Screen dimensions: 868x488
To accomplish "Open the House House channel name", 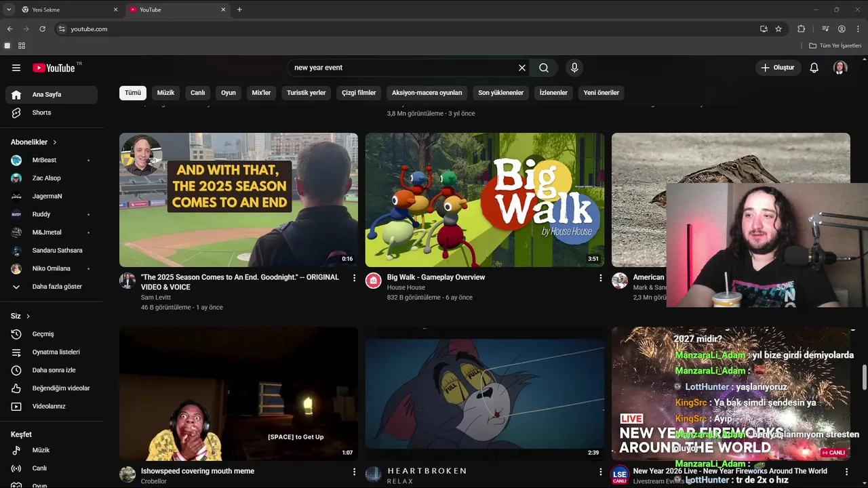I will [x=406, y=287].
